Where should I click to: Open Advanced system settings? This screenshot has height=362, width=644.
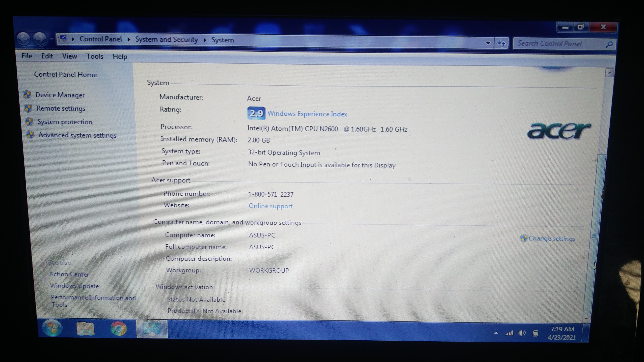[x=77, y=135]
